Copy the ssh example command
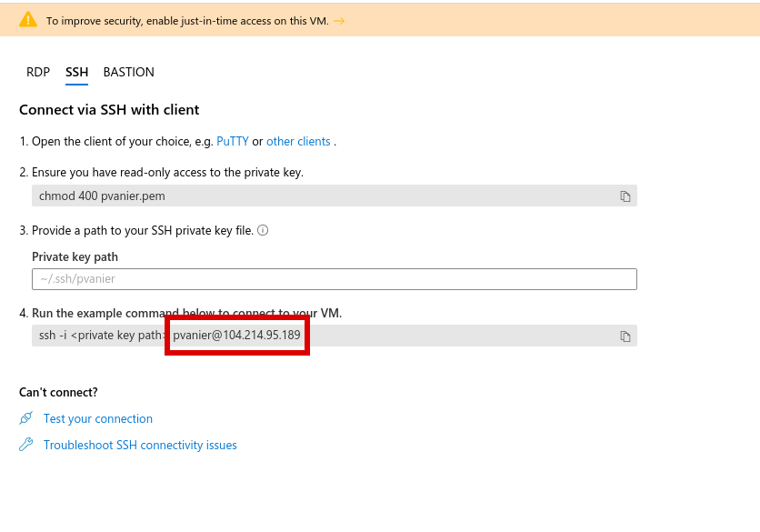The height and width of the screenshot is (532, 760). point(625,336)
